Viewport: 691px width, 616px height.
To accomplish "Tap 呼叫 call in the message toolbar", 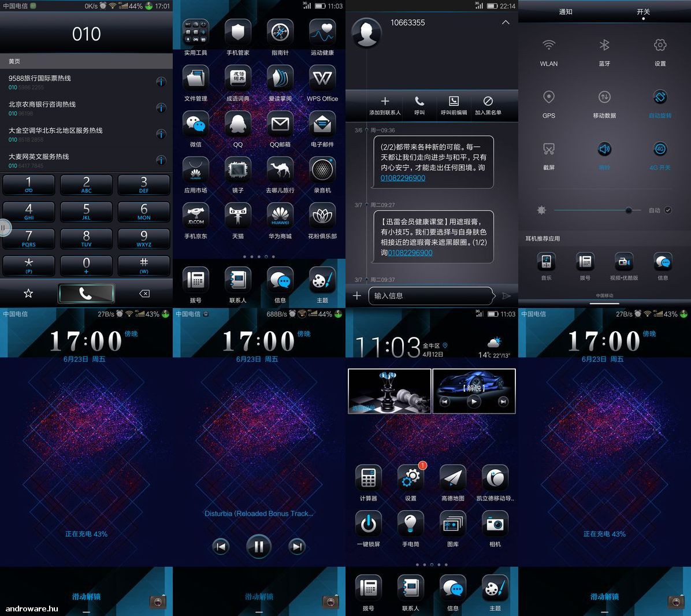I will click(x=419, y=106).
